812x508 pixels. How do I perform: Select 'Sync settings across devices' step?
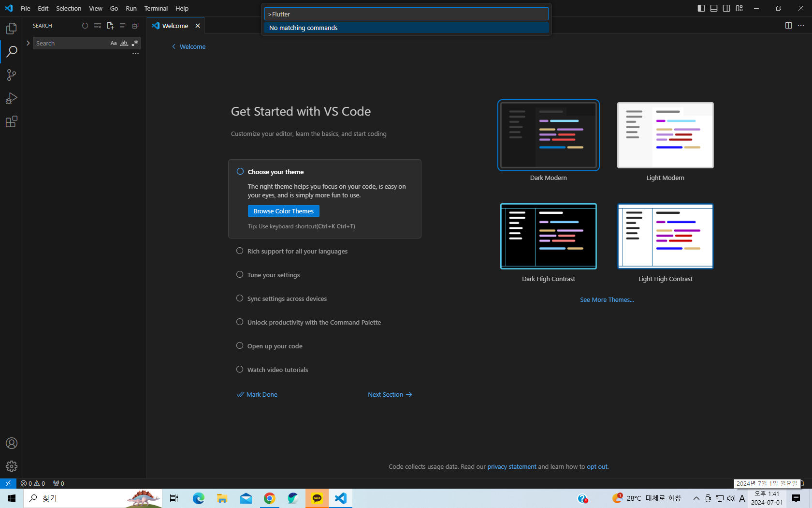282,299
